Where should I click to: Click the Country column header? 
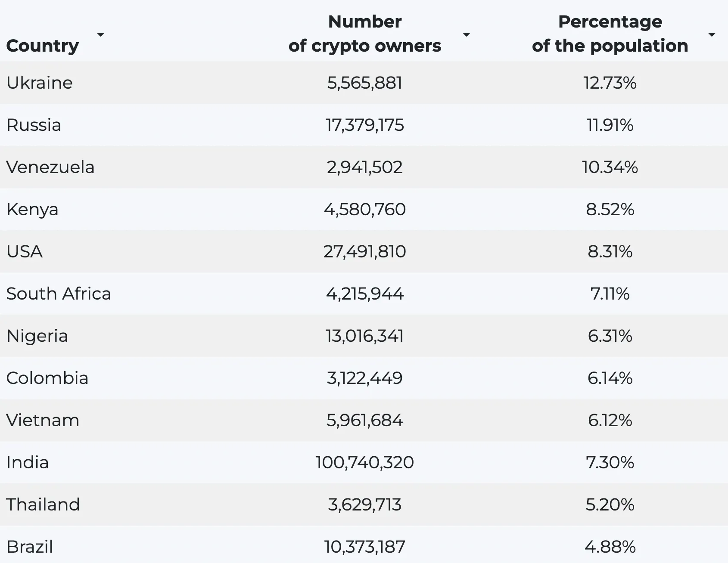(43, 46)
